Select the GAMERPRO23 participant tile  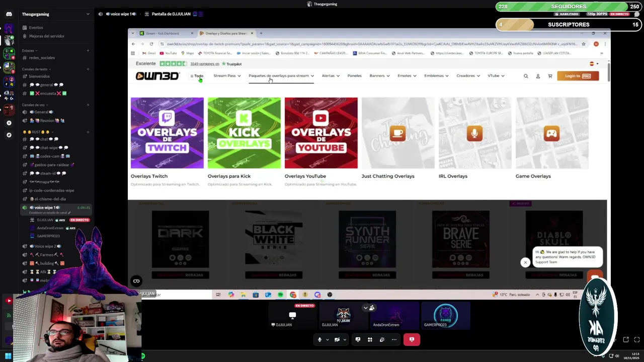point(445,316)
